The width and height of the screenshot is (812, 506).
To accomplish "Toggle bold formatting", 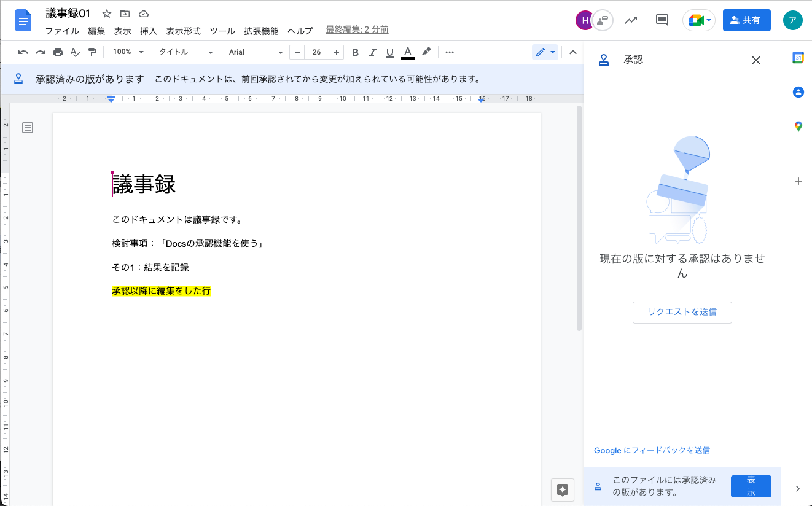I will 355,52.
